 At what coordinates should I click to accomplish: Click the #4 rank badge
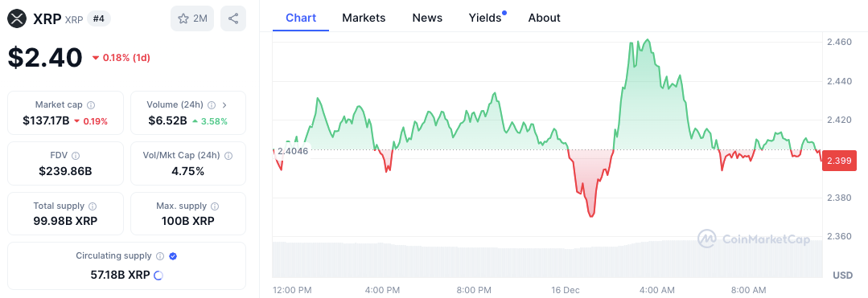(x=101, y=18)
